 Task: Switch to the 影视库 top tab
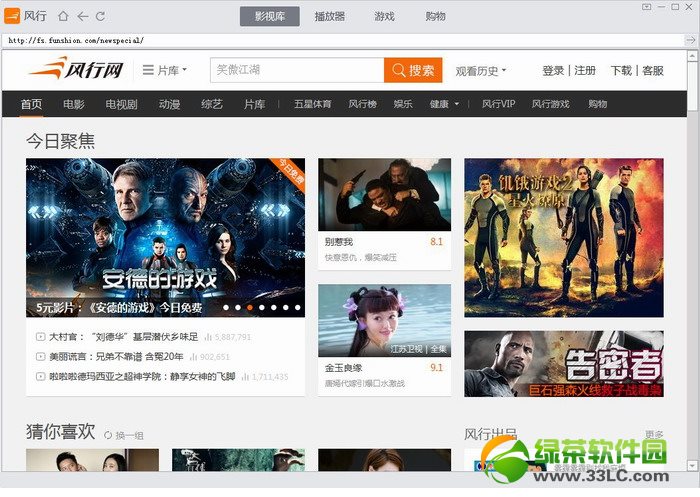click(270, 17)
